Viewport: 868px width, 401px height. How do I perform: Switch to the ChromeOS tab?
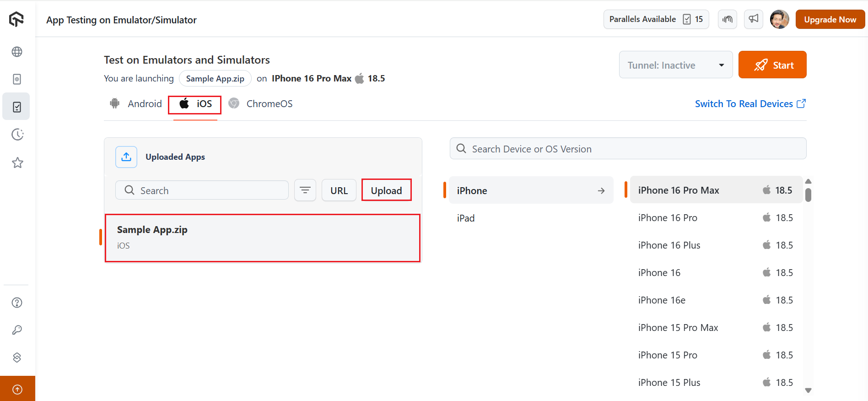coord(260,103)
